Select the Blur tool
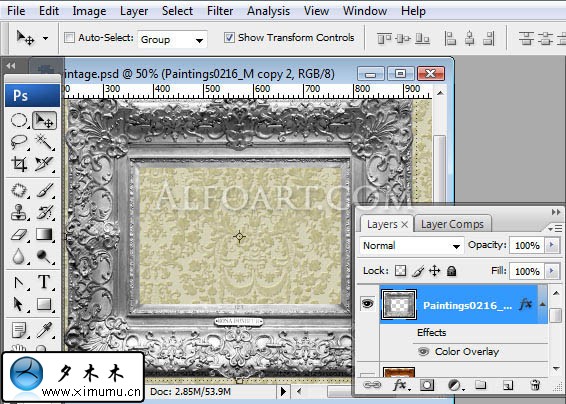566x404 pixels. (x=19, y=256)
